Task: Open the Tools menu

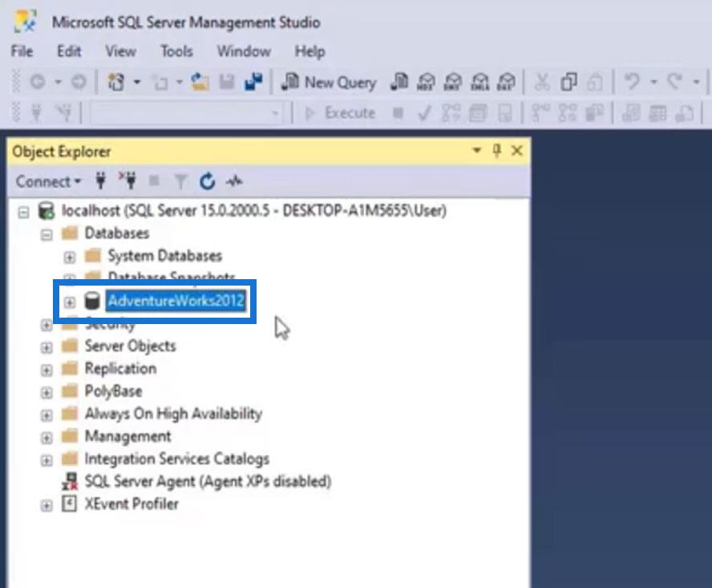Action: (176, 51)
